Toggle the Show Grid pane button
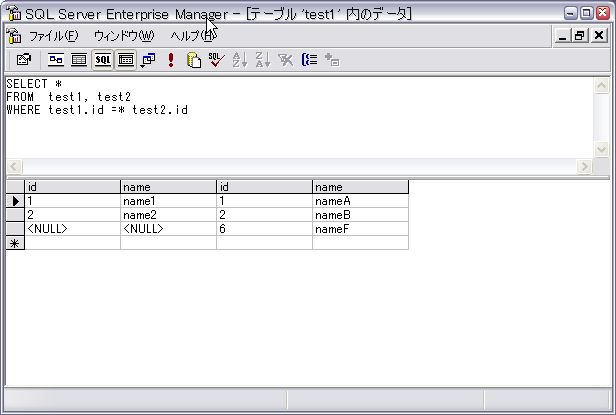Image resolution: width=616 pixels, height=415 pixels. 78,60
